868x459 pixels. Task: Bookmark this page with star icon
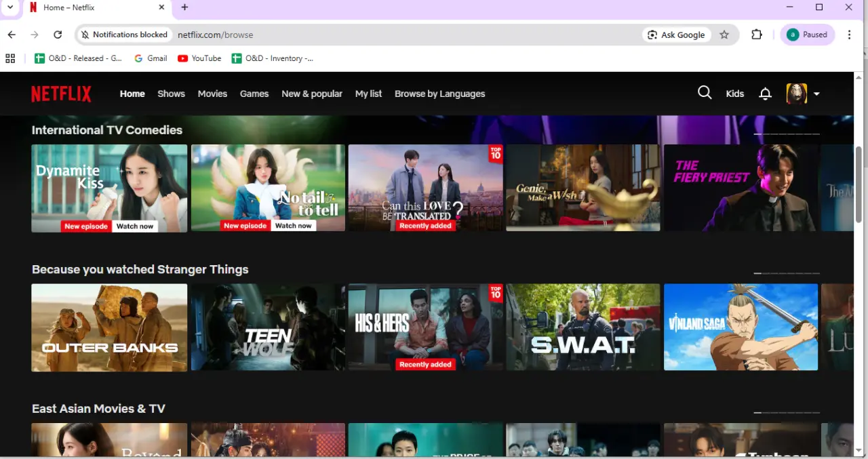click(724, 35)
